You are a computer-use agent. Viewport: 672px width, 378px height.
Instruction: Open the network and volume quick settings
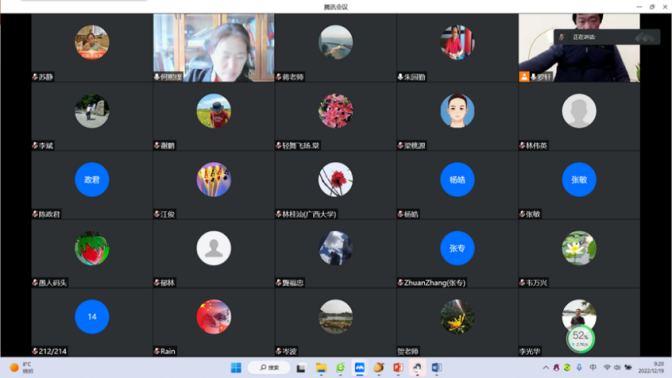612,367
